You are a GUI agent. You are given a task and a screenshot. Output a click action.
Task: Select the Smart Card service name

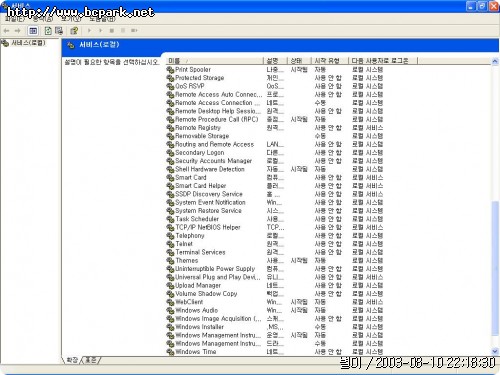191,178
